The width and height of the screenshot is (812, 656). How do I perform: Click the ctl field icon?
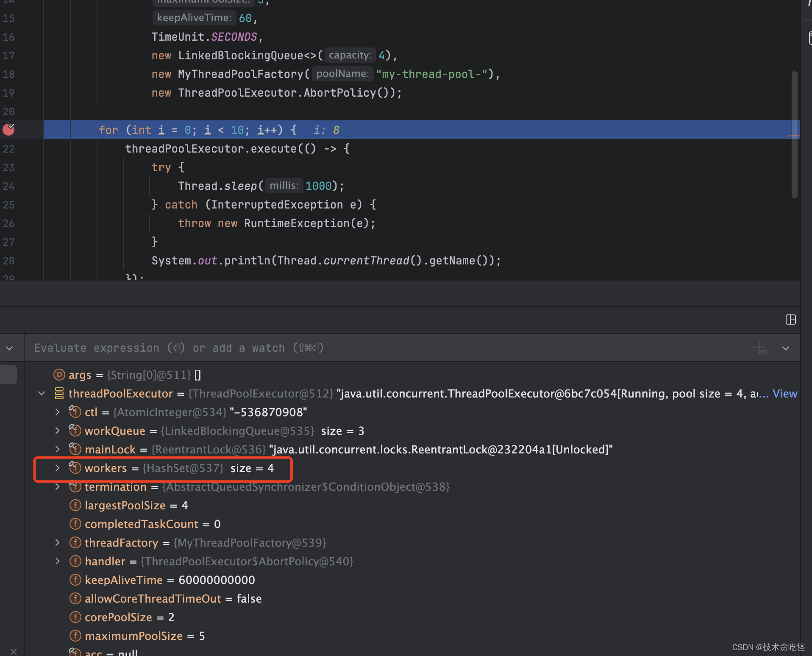(x=75, y=411)
